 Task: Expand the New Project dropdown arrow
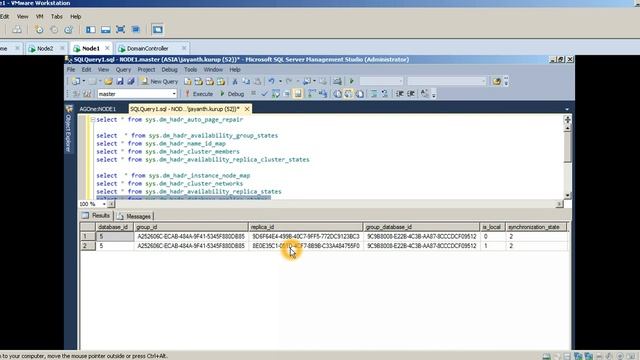tap(84, 82)
